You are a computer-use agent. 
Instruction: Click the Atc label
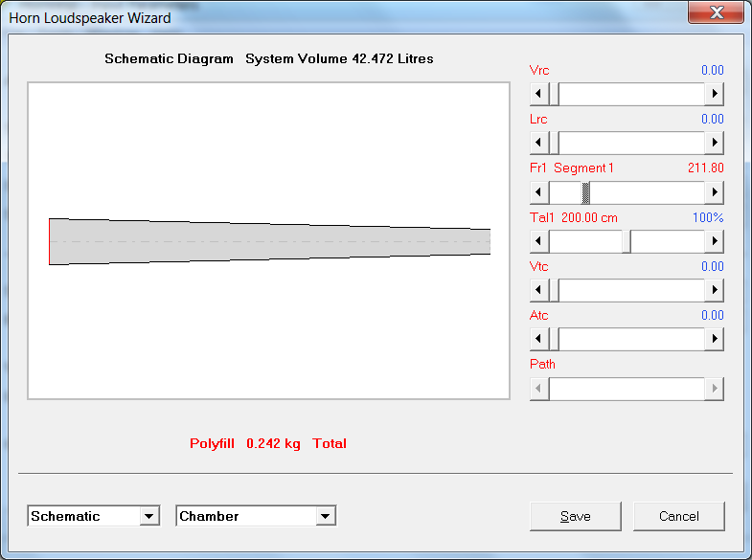pyautogui.click(x=538, y=316)
